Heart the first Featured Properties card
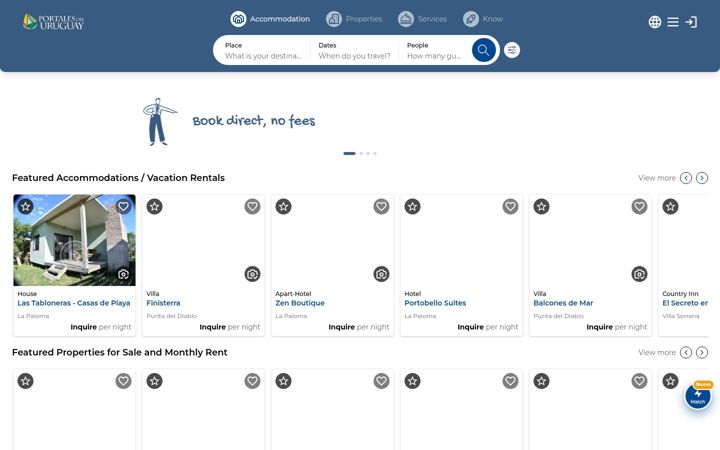 coord(123,381)
